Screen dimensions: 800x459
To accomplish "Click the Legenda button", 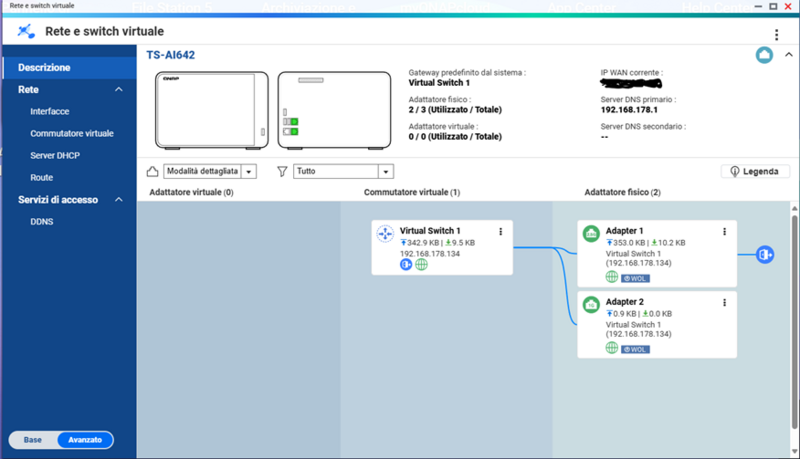I will pyautogui.click(x=755, y=172).
